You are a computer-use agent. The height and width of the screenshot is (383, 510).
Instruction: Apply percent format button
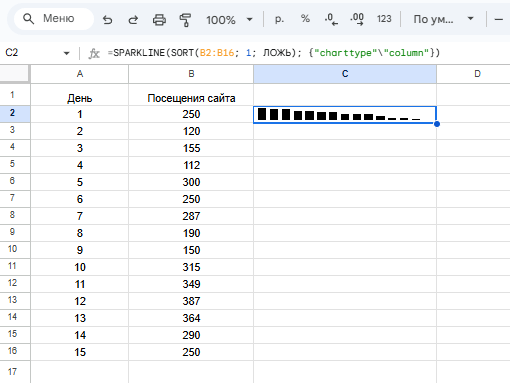pyautogui.click(x=305, y=19)
